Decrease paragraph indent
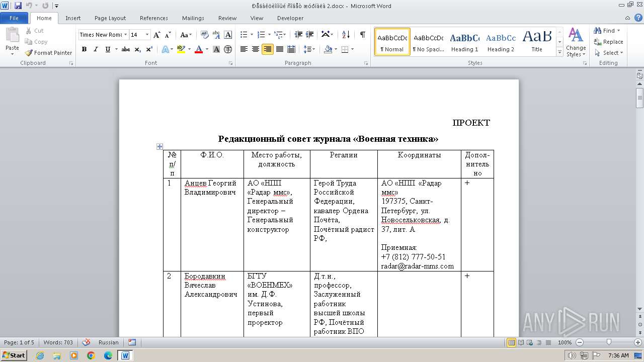Viewport: 644px width, 362px height. tap(298, 35)
